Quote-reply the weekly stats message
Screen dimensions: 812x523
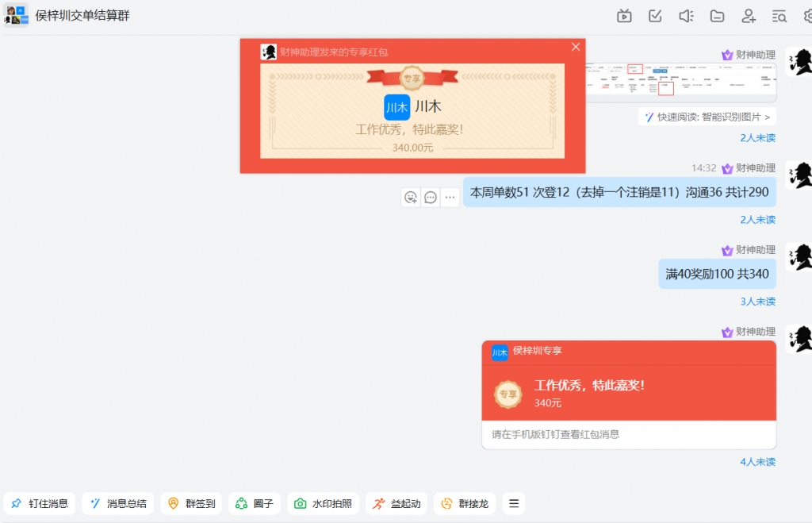click(431, 196)
